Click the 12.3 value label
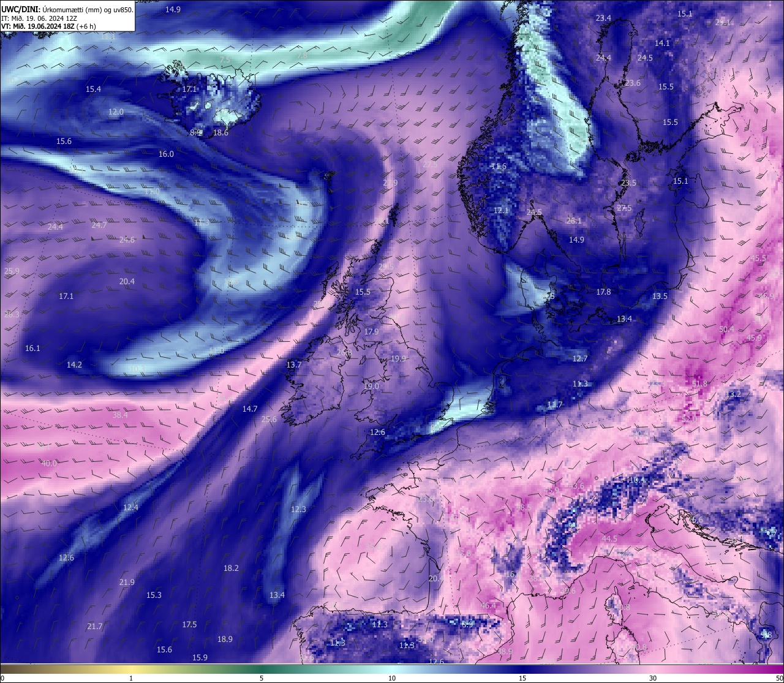 point(298,510)
